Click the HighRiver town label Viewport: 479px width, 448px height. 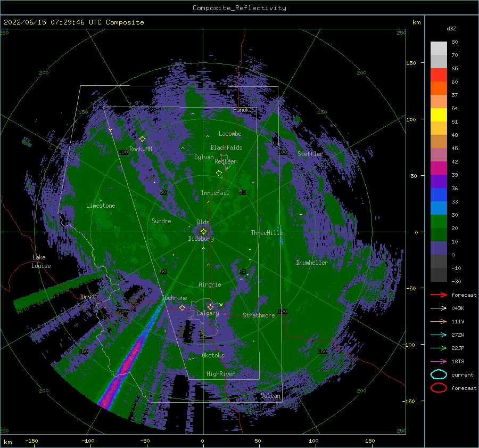(221, 374)
